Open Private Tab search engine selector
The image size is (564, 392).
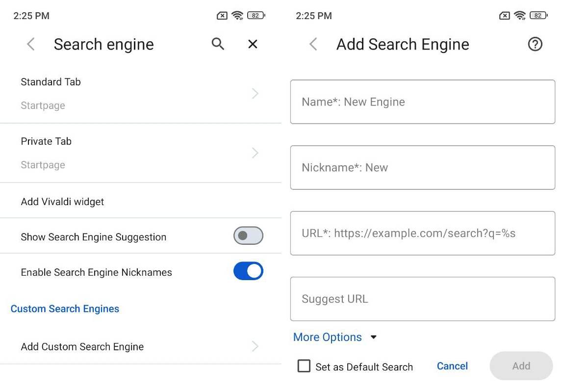141,153
